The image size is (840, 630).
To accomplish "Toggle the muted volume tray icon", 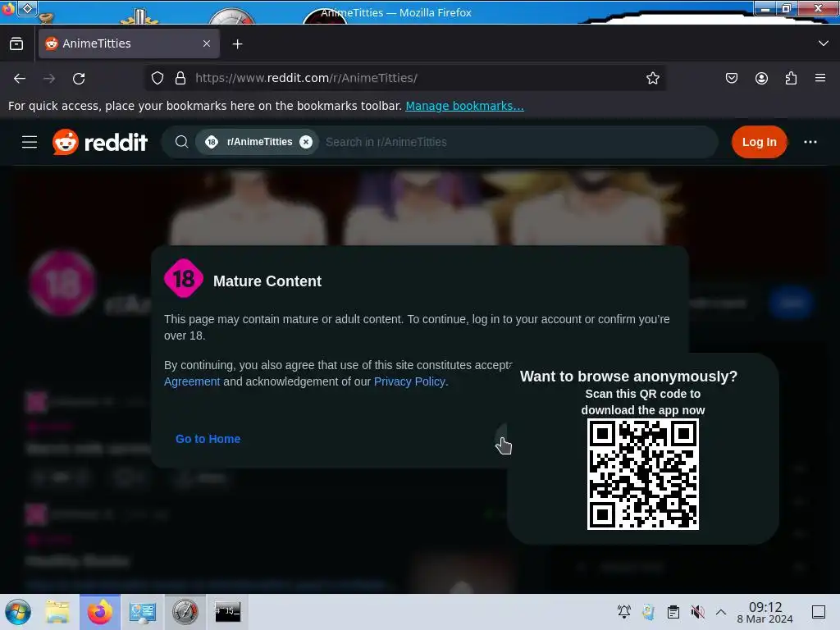I will point(697,612).
